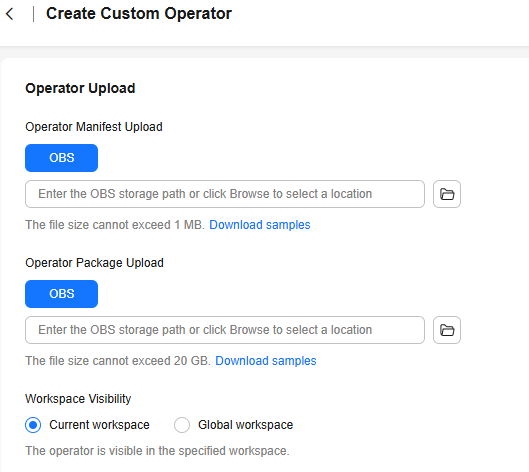Open folder browser for package OBS path
The height and width of the screenshot is (472, 529).
447,330
